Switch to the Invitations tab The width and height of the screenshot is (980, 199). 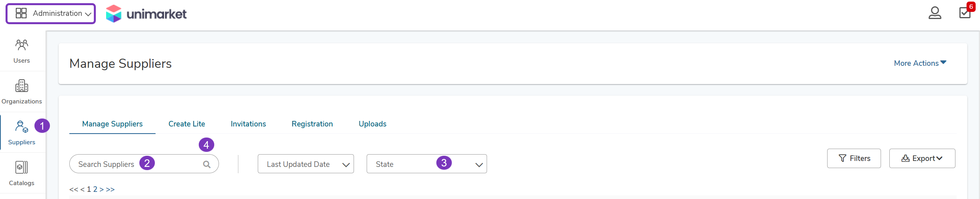pyautogui.click(x=248, y=124)
